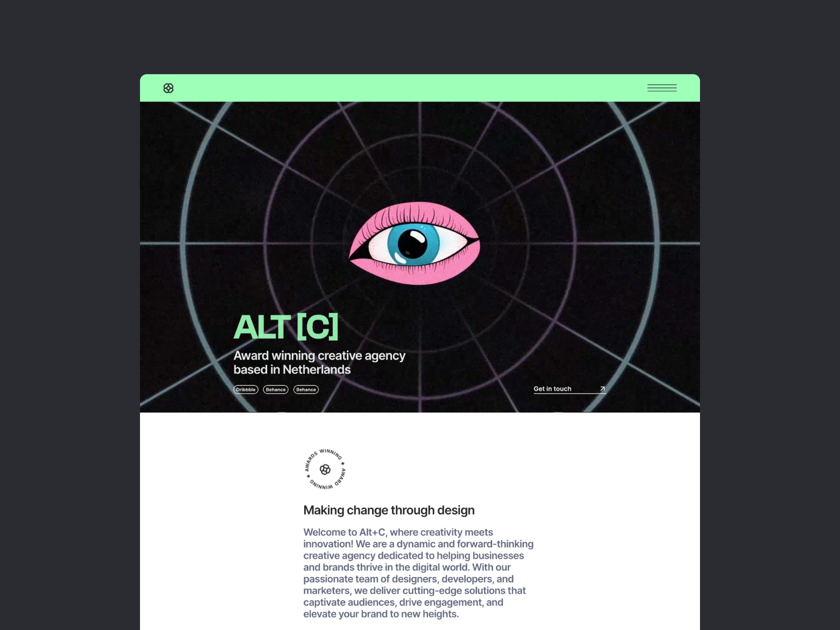Click the circular awards winning stamp icon
Screen dimensions: 840x630
pos(325,469)
